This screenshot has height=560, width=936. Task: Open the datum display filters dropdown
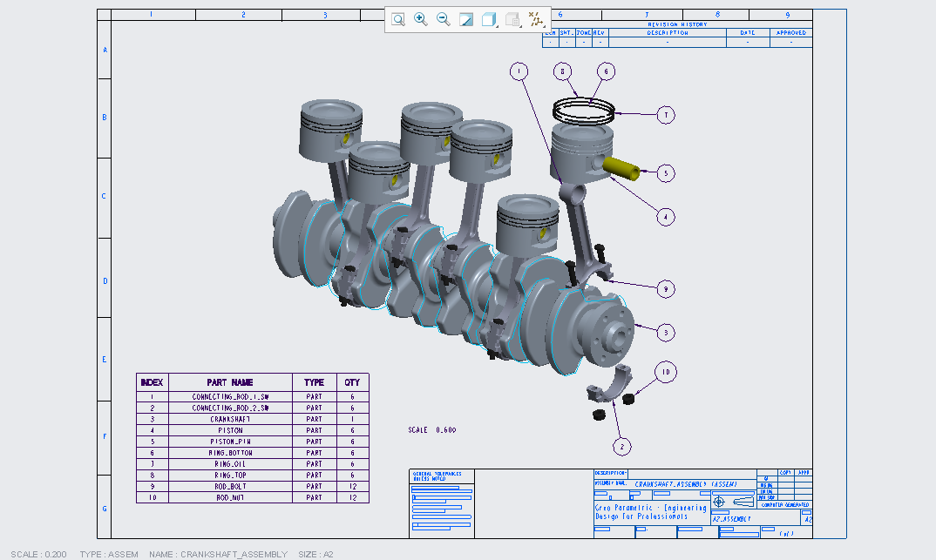tap(536, 19)
